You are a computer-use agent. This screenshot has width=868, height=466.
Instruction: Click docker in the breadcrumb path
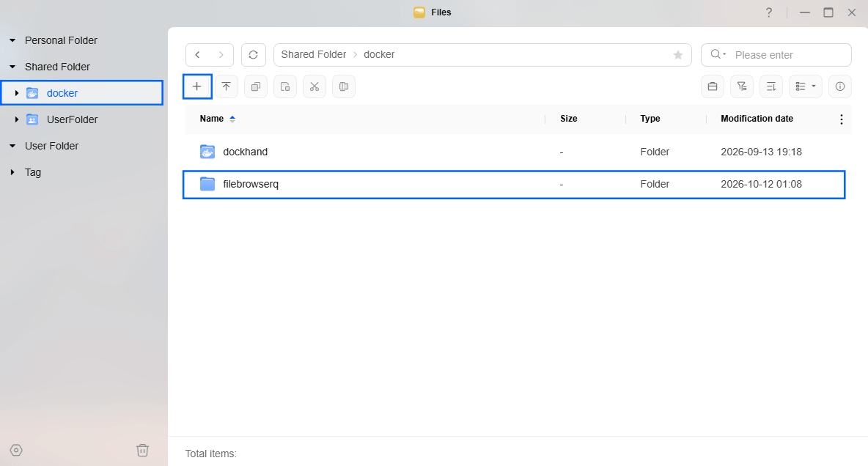pos(379,54)
